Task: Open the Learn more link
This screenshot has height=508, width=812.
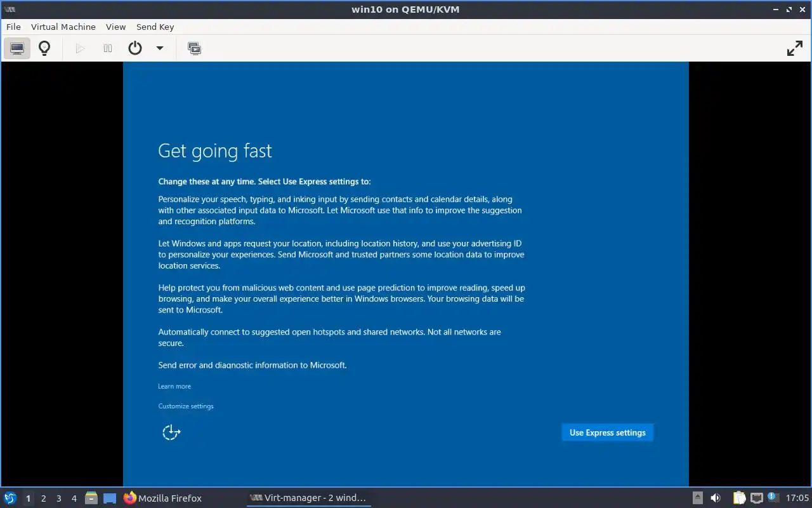Action: pos(174,386)
